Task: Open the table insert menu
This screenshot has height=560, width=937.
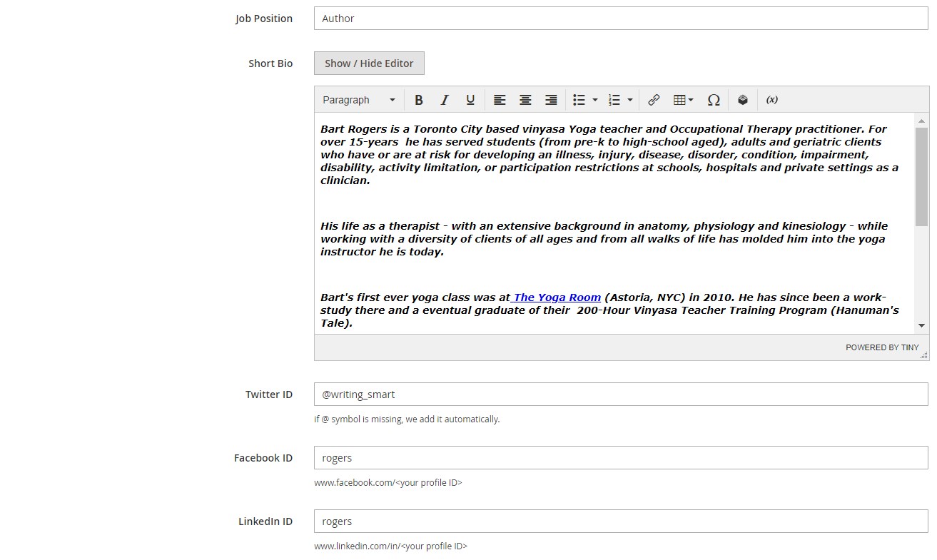Action: [683, 100]
